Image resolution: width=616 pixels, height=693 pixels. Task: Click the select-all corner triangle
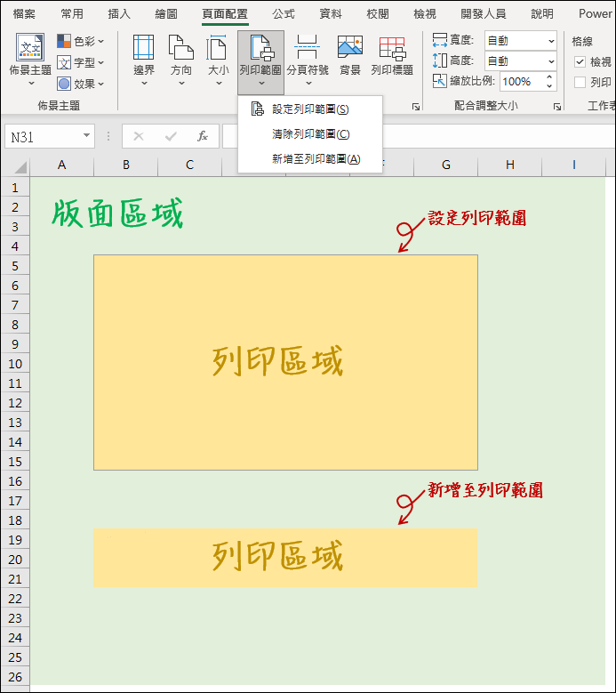coord(20,167)
